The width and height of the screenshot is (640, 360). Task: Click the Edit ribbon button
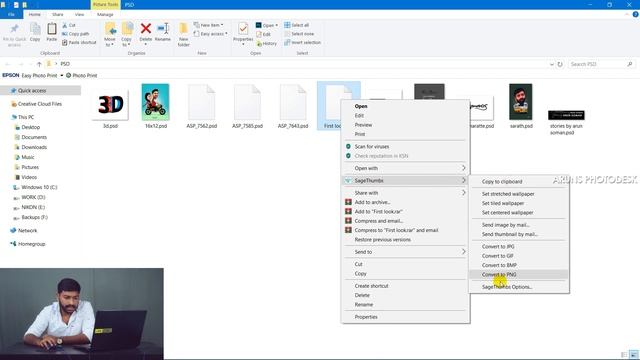pyautogui.click(x=264, y=34)
